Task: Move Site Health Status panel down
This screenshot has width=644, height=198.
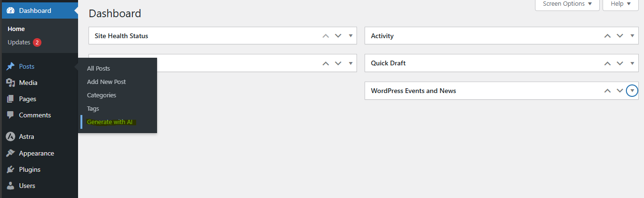Action: pos(338,36)
